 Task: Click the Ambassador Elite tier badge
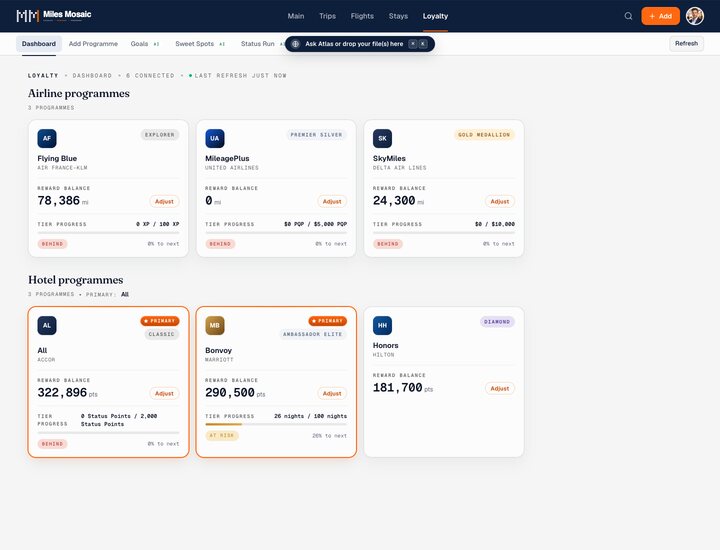point(312,334)
